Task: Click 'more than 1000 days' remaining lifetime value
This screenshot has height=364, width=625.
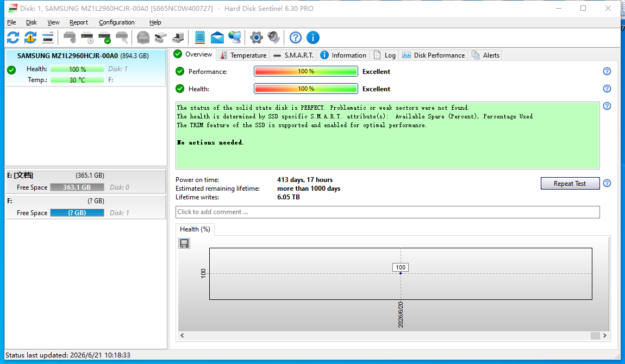Action: [x=309, y=189]
